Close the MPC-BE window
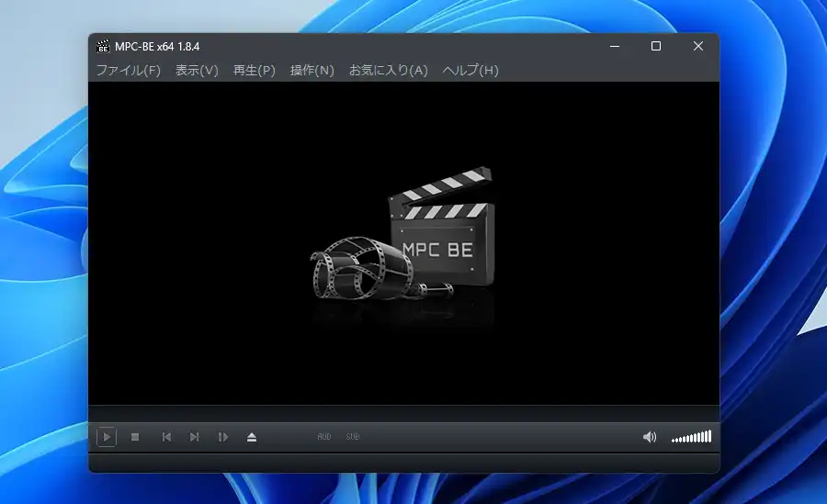The image size is (827, 504). point(698,47)
